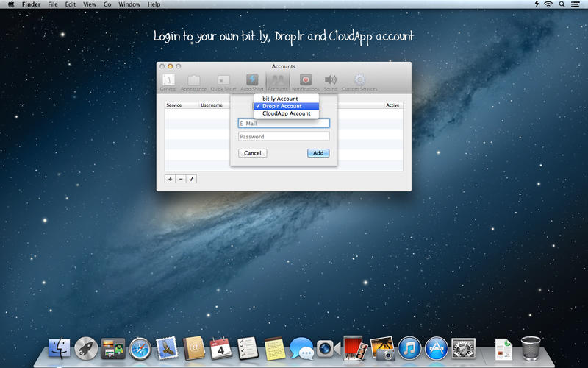
Task: Choose Droplr Account in the dropdown list
Action: pyautogui.click(x=287, y=106)
